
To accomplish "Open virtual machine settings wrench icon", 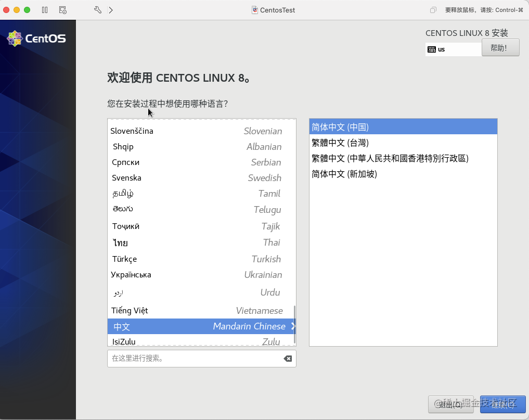I will pyautogui.click(x=97, y=10).
